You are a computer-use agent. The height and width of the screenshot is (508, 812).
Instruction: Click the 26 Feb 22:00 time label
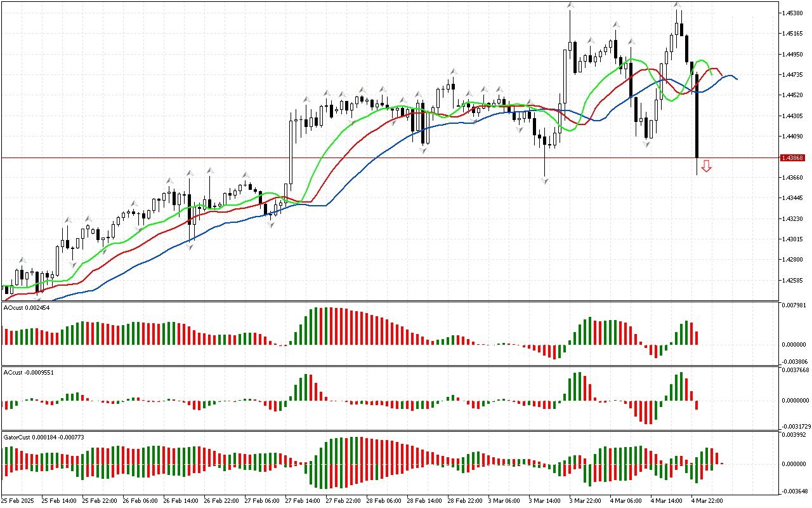(x=221, y=500)
